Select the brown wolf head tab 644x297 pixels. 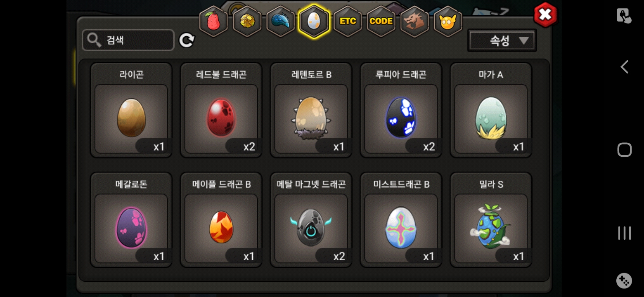pyautogui.click(x=414, y=21)
